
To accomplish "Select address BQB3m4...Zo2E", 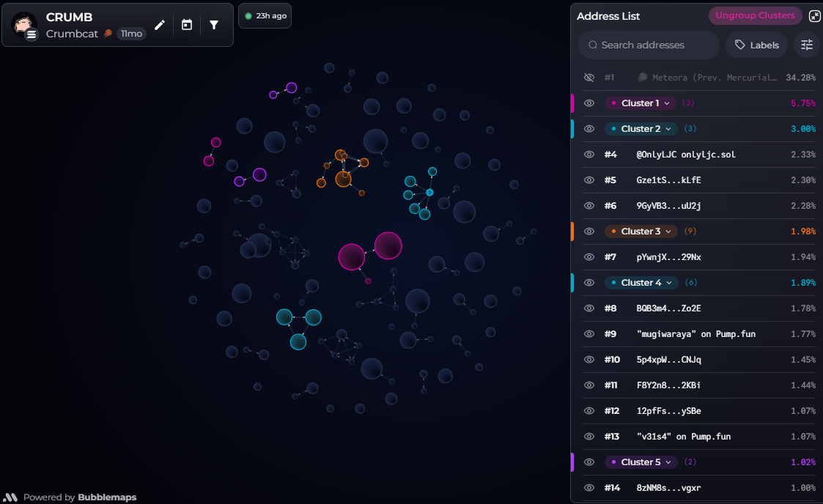I will click(x=668, y=308).
